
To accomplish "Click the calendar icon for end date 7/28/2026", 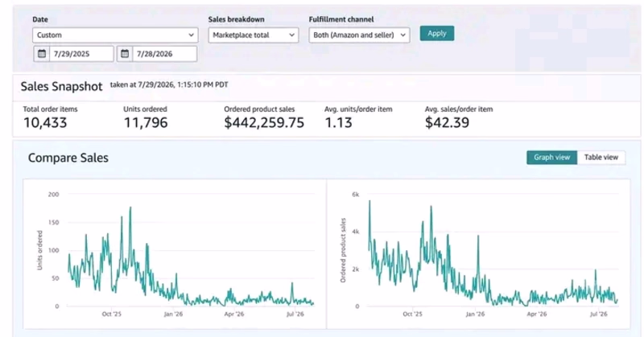I will click(x=125, y=54).
